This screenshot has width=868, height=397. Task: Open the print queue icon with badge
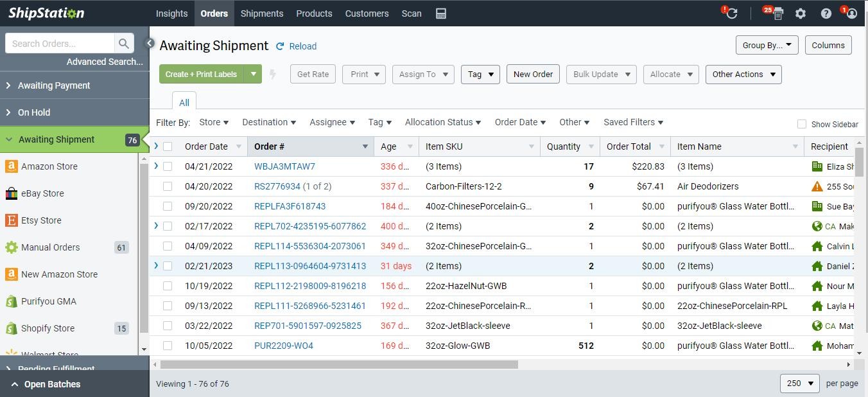pos(777,13)
